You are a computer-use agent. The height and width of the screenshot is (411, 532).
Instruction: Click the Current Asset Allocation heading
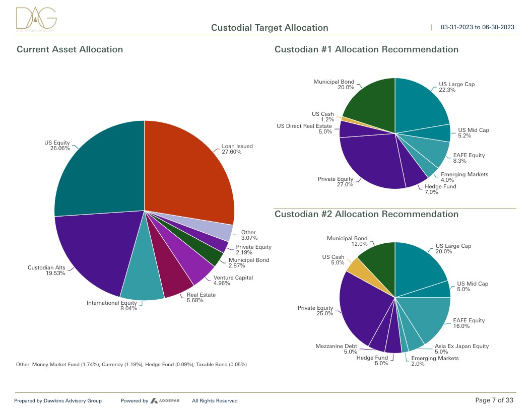[70, 49]
